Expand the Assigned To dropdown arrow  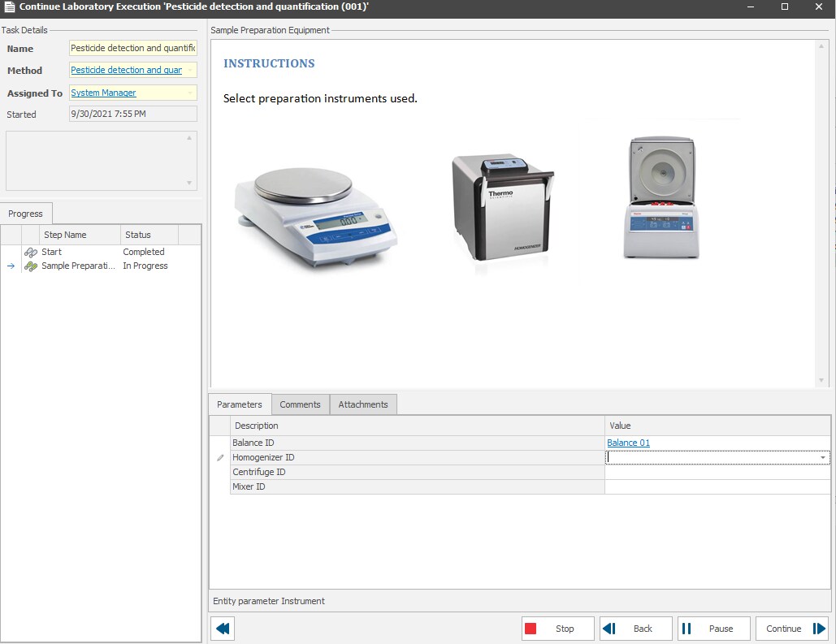(191, 93)
